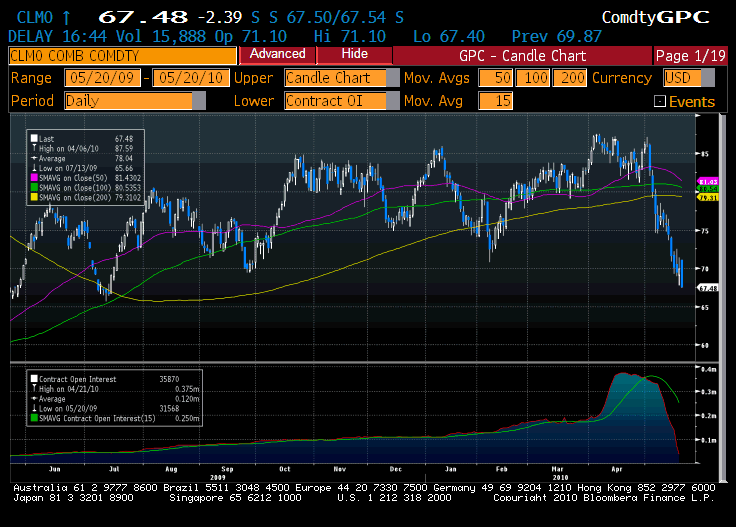Click the white Last legend icon

pos(35,138)
